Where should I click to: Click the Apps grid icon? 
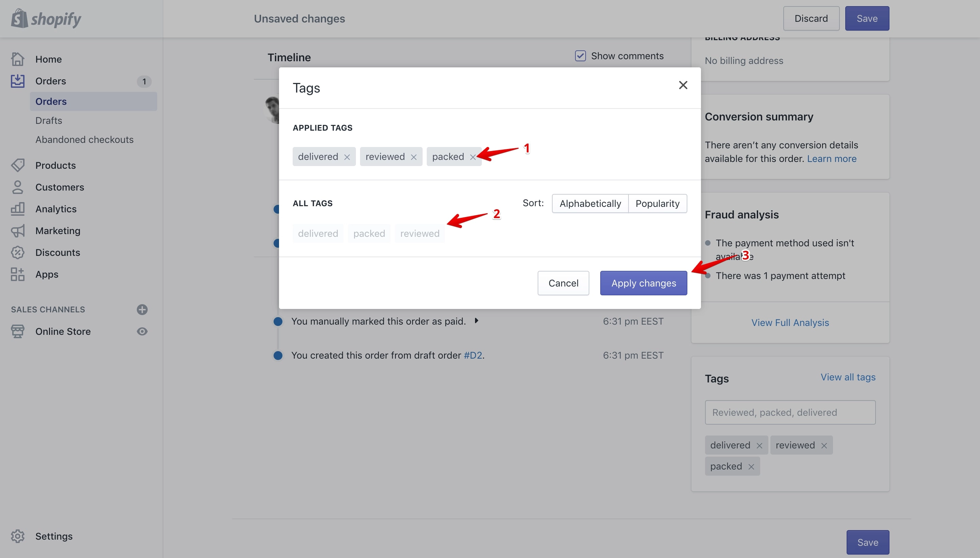pyautogui.click(x=18, y=274)
